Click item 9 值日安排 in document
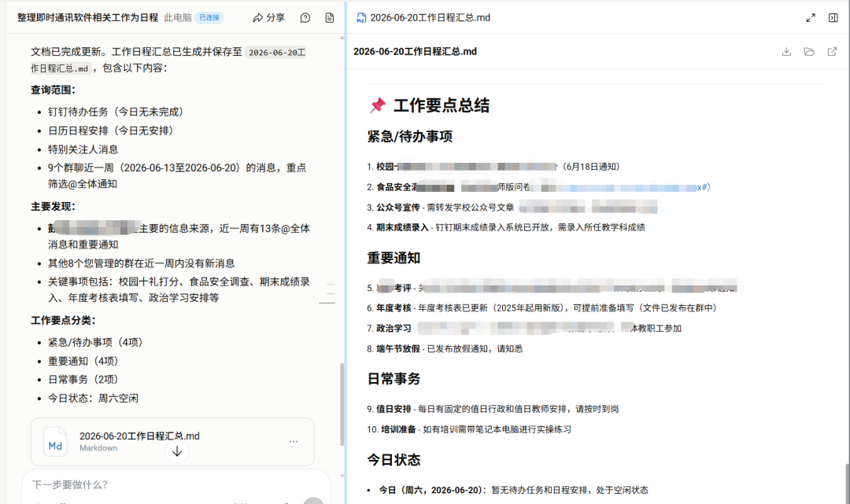This screenshot has height=504, width=850. [x=493, y=409]
